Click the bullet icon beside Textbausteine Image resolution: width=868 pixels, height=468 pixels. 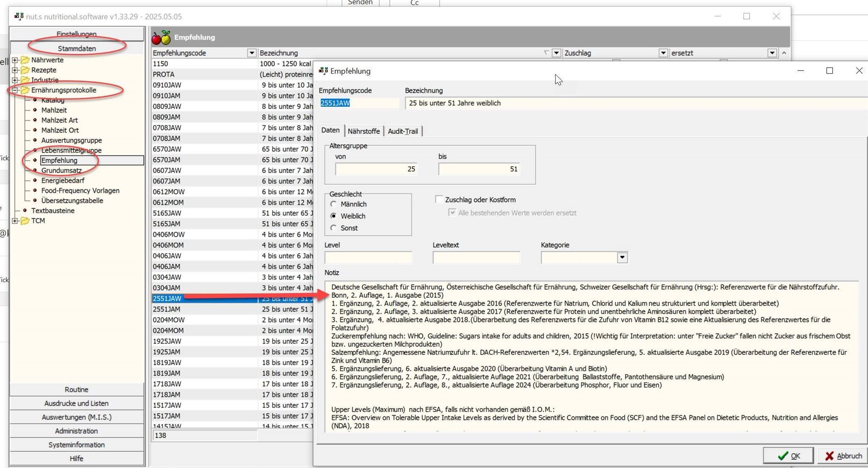(x=25, y=211)
